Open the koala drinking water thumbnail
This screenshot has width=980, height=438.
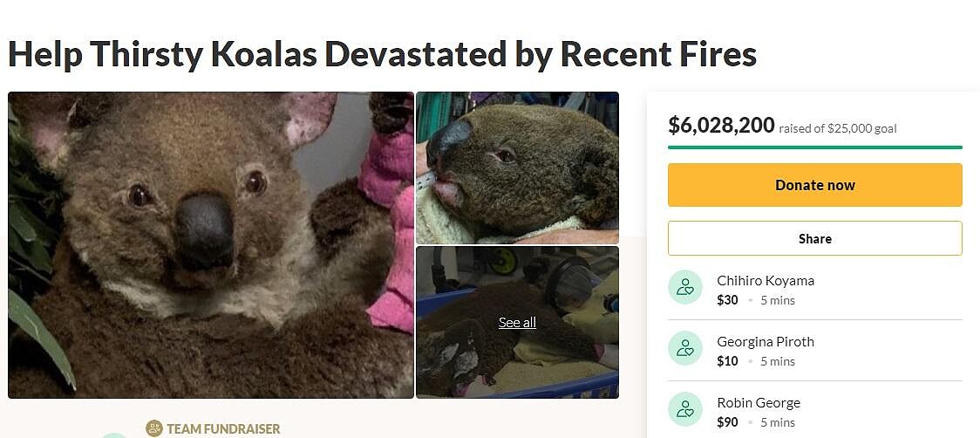point(518,168)
